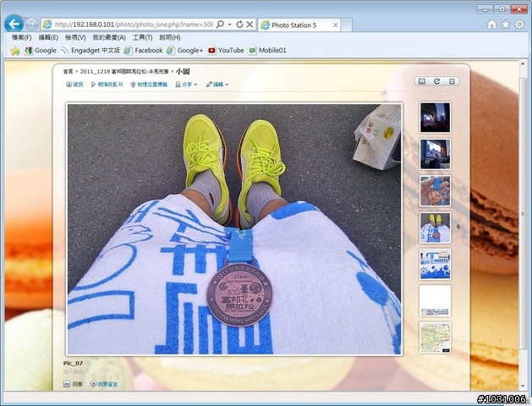This screenshot has height=406, width=532.
Task: Click the main shoes and medal photo
Action: [234, 229]
